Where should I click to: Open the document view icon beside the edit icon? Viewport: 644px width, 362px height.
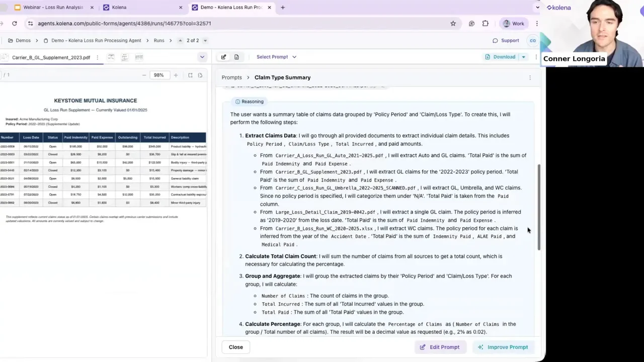point(236,56)
